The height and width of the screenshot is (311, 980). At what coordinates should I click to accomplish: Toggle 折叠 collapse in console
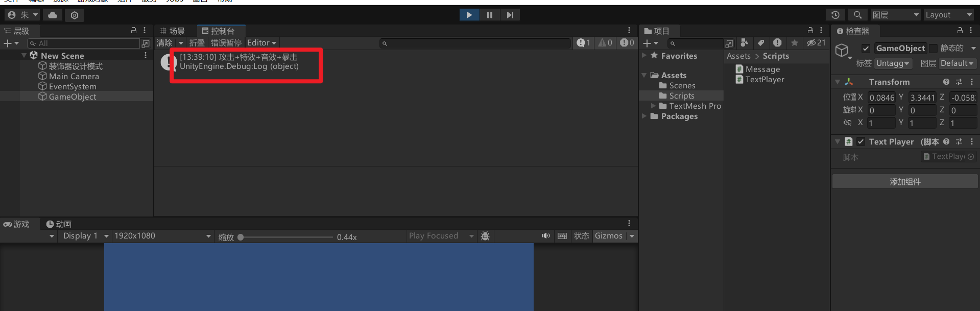point(197,43)
